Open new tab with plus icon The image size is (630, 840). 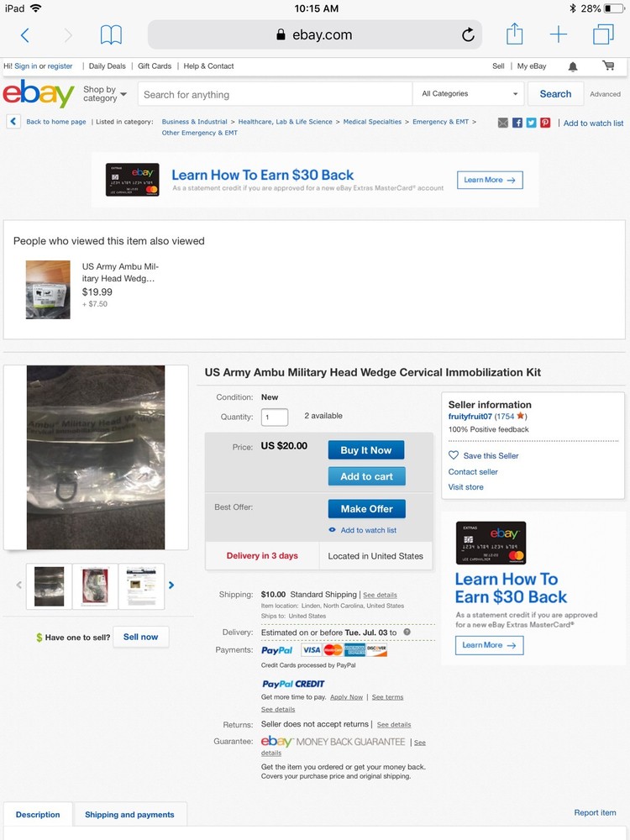pyautogui.click(x=559, y=34)
